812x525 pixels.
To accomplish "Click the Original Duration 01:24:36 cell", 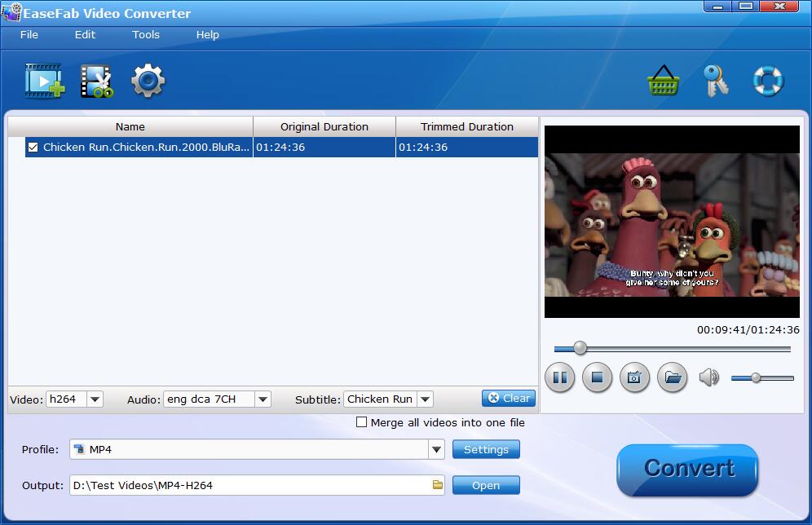I will point(324,147).
